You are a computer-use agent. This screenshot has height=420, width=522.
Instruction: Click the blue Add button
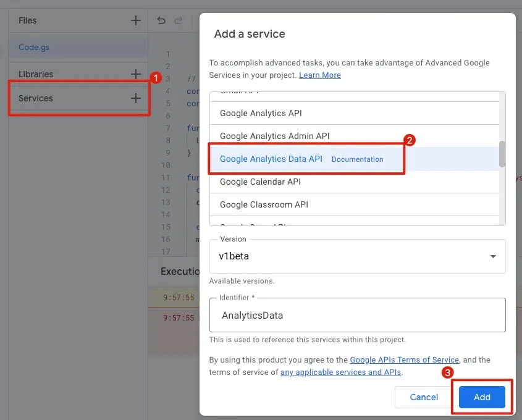(482, 397)
